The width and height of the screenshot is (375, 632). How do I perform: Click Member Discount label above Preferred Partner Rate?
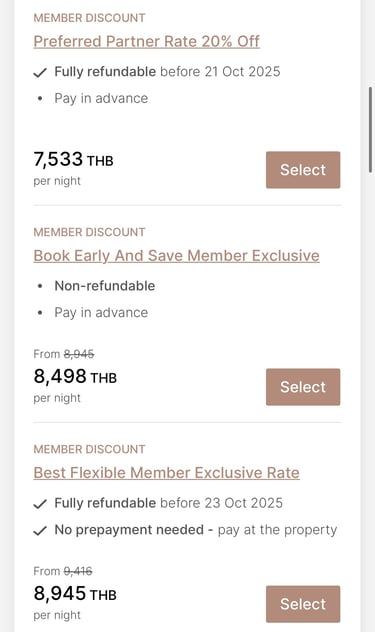(x=89, y=18)
